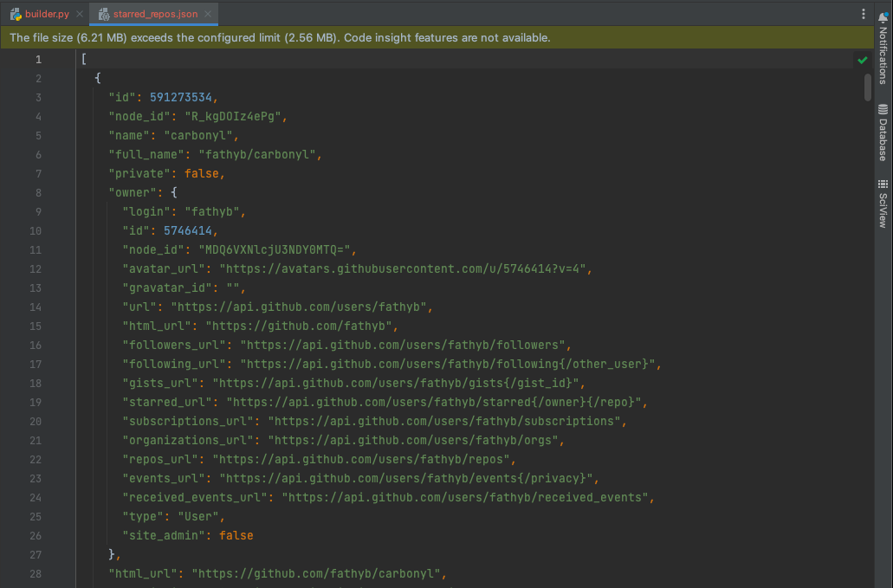Click the "gravatar_id" key
This screenshot has height=588, width=893.
(167, 288)
